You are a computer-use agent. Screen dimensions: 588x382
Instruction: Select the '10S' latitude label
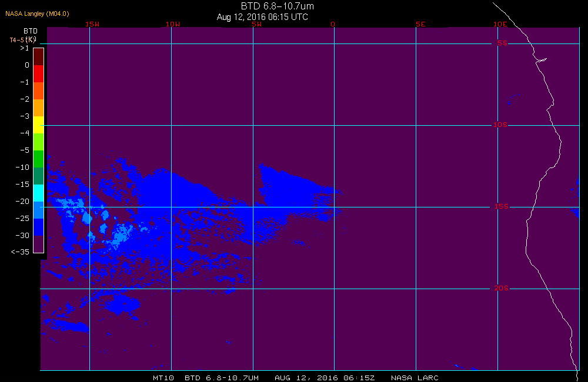pos(500,125)
